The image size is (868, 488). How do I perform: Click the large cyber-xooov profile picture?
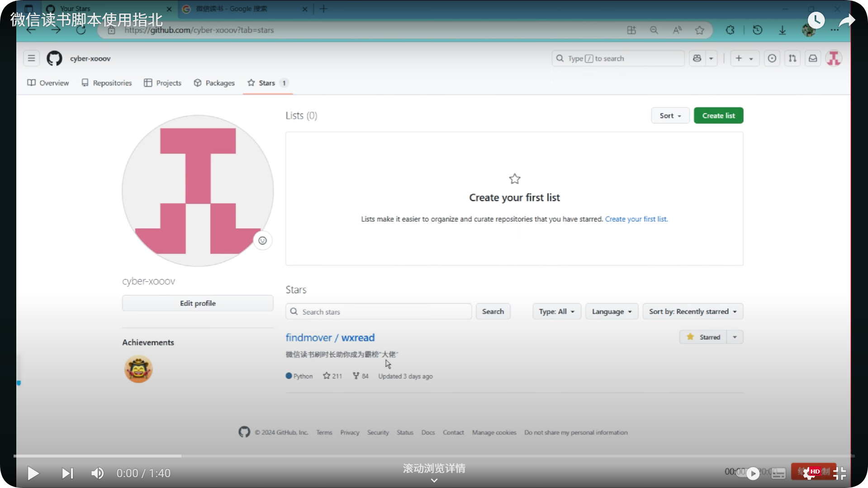point(198,190)
